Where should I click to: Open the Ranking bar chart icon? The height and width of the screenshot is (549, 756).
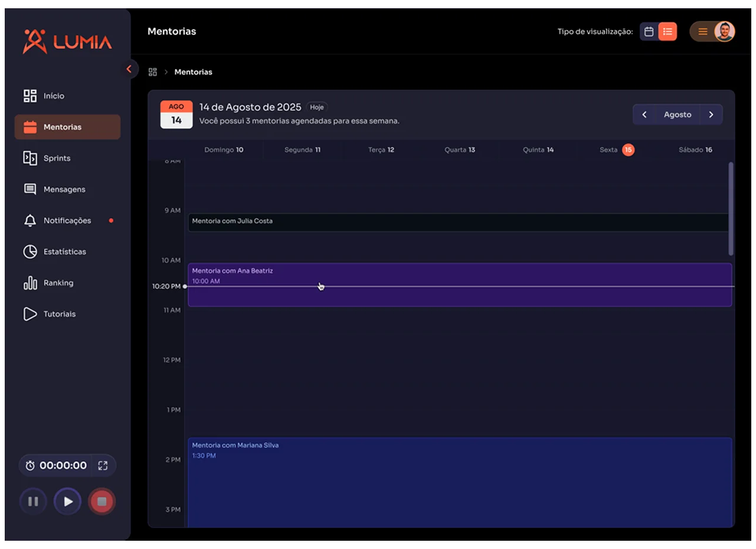[x=30, y=283]
